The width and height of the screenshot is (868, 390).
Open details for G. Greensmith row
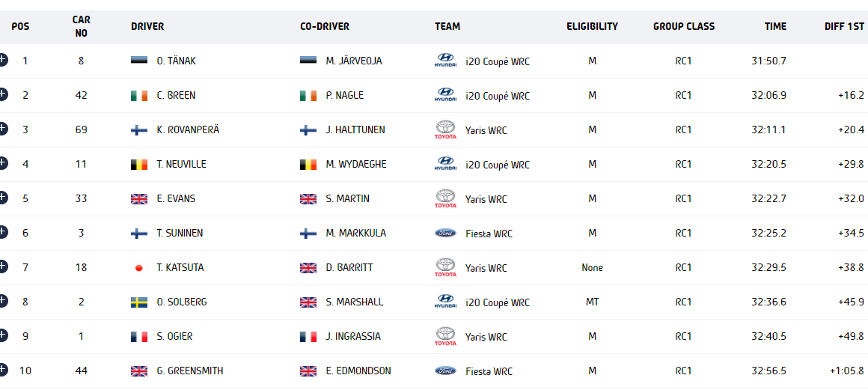(3, 370)
